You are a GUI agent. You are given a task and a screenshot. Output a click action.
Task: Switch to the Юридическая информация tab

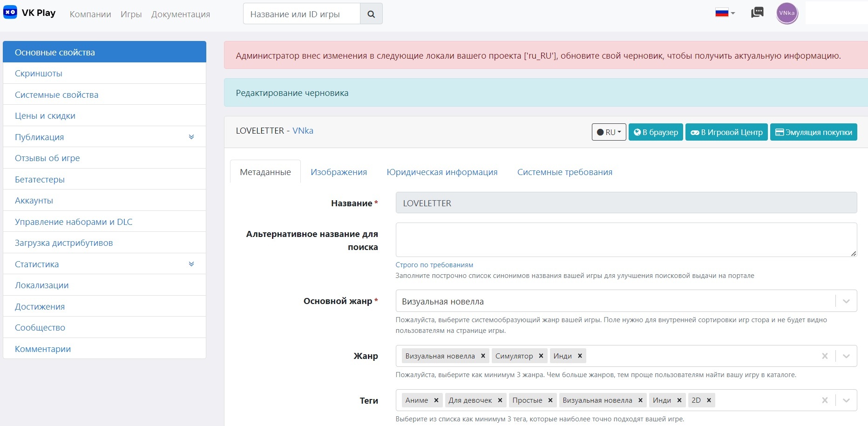coord(442,172)
